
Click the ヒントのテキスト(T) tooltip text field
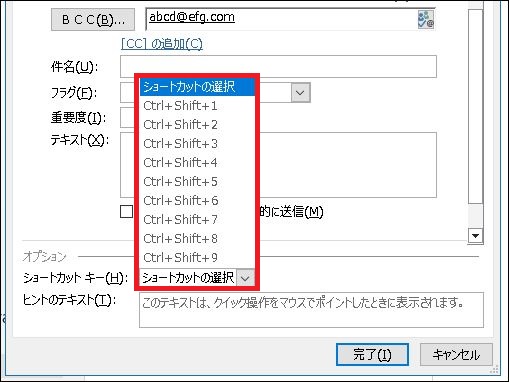[311, 310]
